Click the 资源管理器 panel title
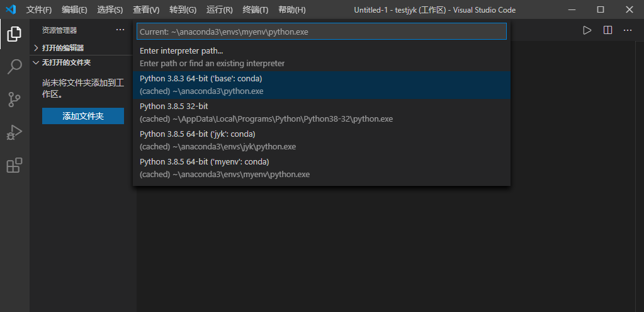 coord(59,30)
